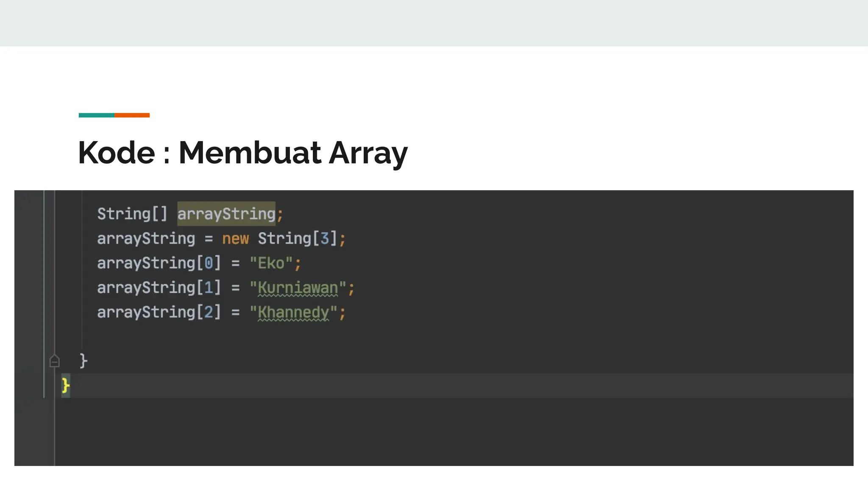
Task: Click the "Eko" string literal
Action: point(271,263)
